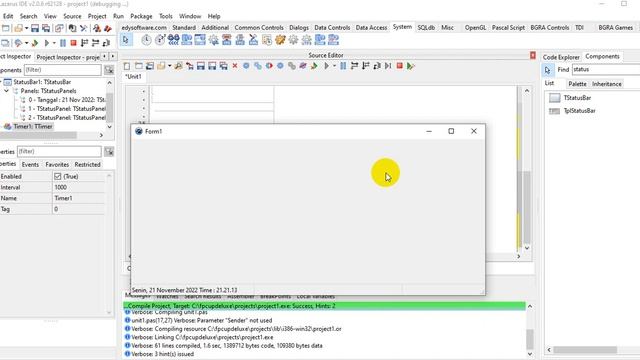Select StatusBar1: TStatusBar tree item
Image resolution: width=640 pixels, height=360 pixels.
pyautogui.click(x=42, y=82)
